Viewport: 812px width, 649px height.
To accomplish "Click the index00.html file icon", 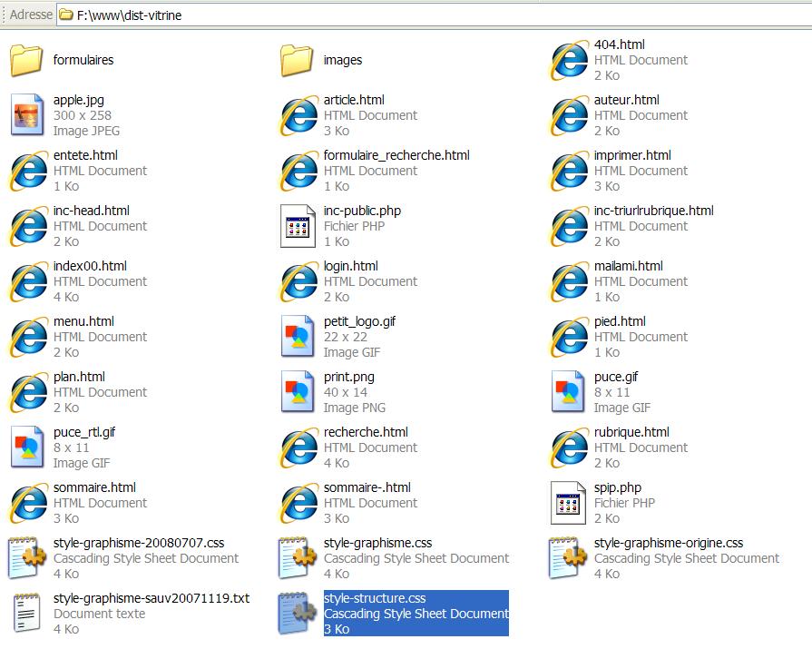I will tap(28, 281).
